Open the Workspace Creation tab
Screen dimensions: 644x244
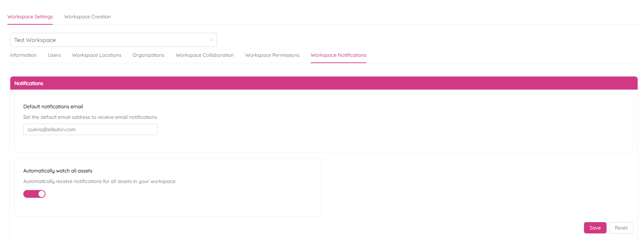click(x=87, y=17)
